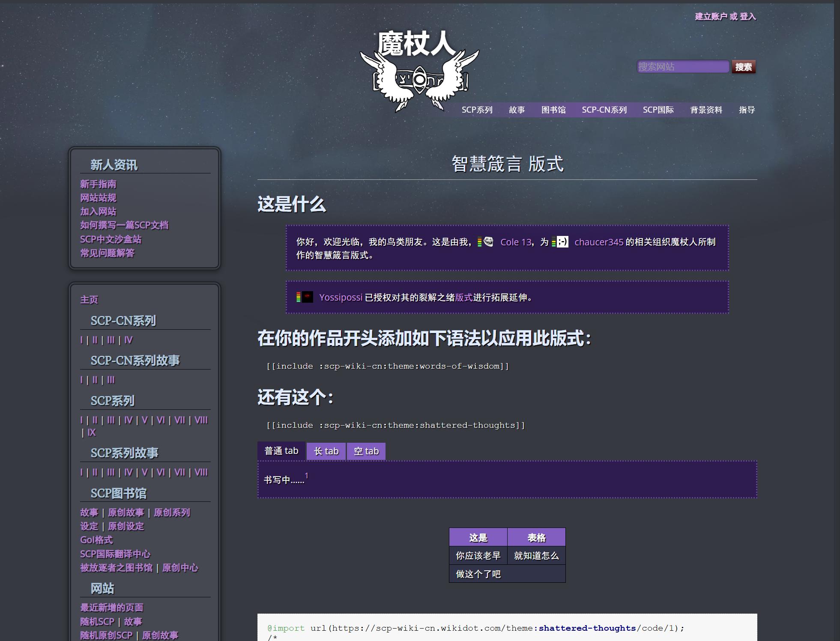The width and height of the screenshot is (840, 641).
Task: Open the SCP-CN系列 top menu
Action: [604, 110]
